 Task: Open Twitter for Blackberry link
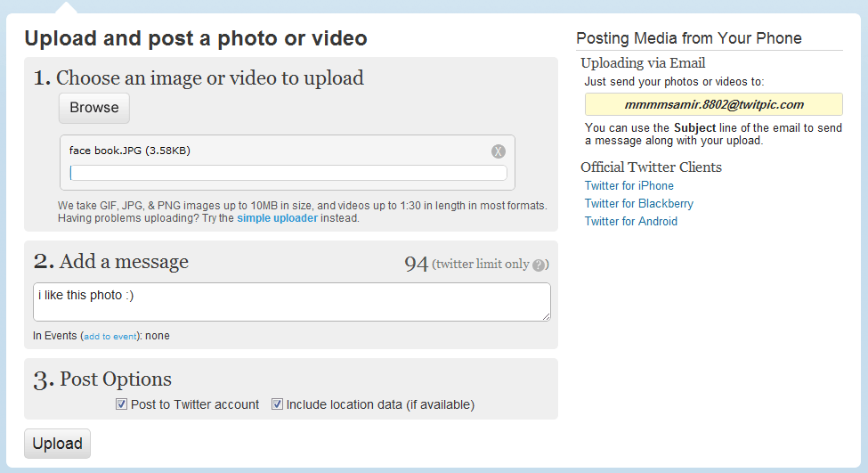[639, 204]
